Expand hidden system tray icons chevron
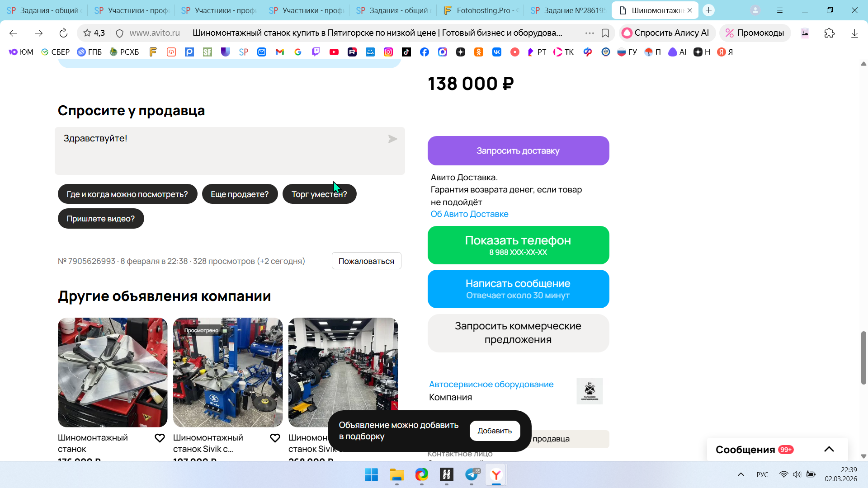This screenshot has width=868, height=488. pos(741,474)
